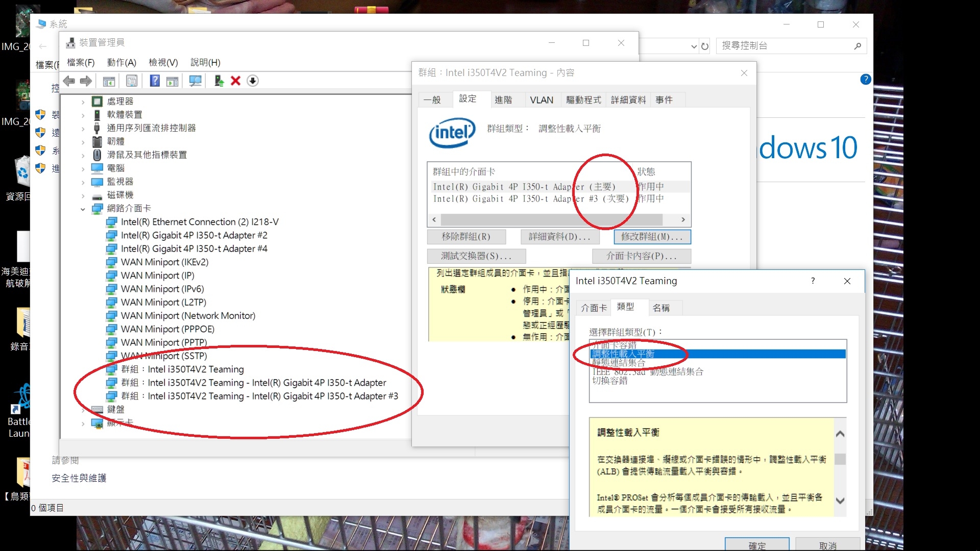Open the 動作(A) menu

click(x=121, y=62)
